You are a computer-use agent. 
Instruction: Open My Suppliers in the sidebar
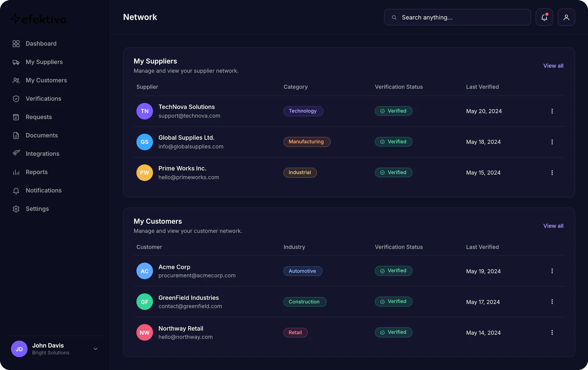point(44,62)
